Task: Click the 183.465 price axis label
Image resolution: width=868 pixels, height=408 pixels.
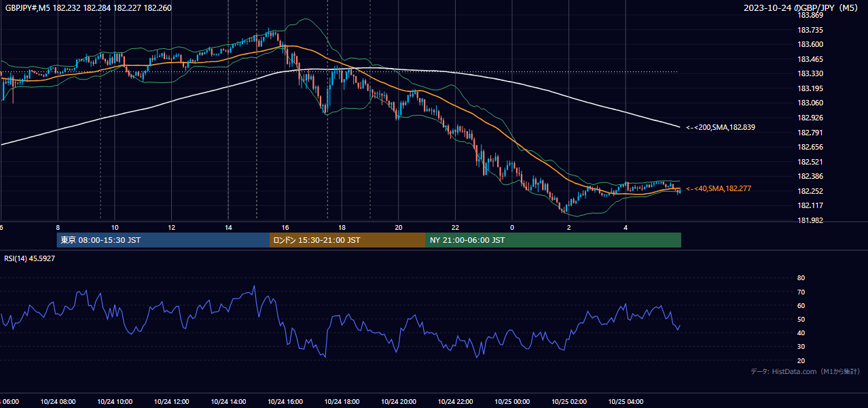Action: click(810, 59)
